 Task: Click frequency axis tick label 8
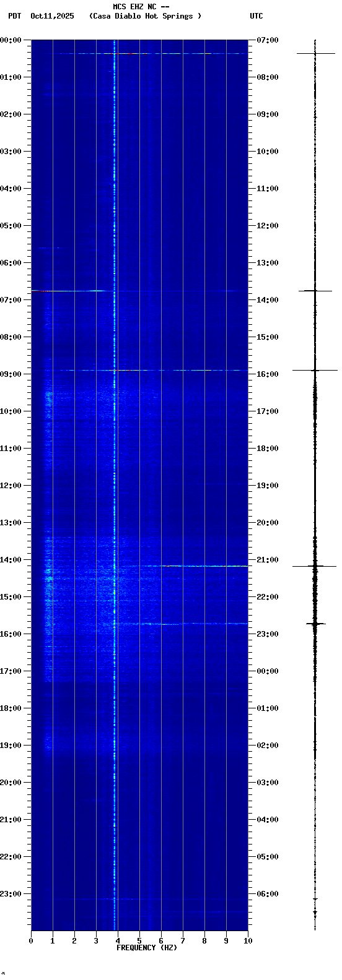[x=204, y=941]
